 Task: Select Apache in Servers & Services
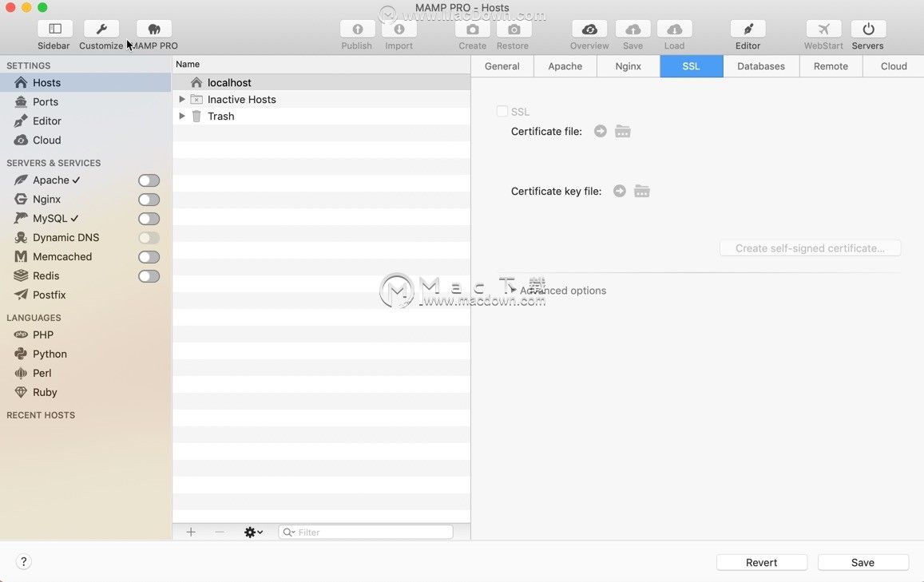(50, 180)
